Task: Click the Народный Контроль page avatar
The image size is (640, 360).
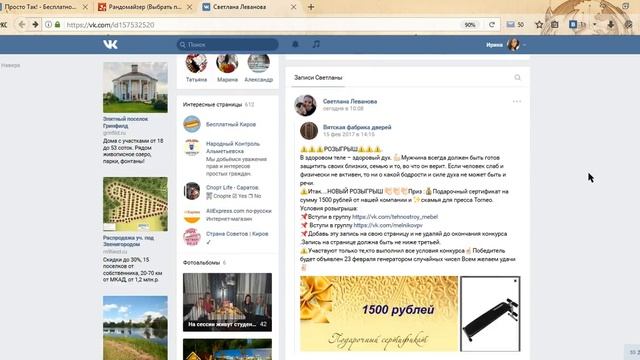Action: (192, 147)
